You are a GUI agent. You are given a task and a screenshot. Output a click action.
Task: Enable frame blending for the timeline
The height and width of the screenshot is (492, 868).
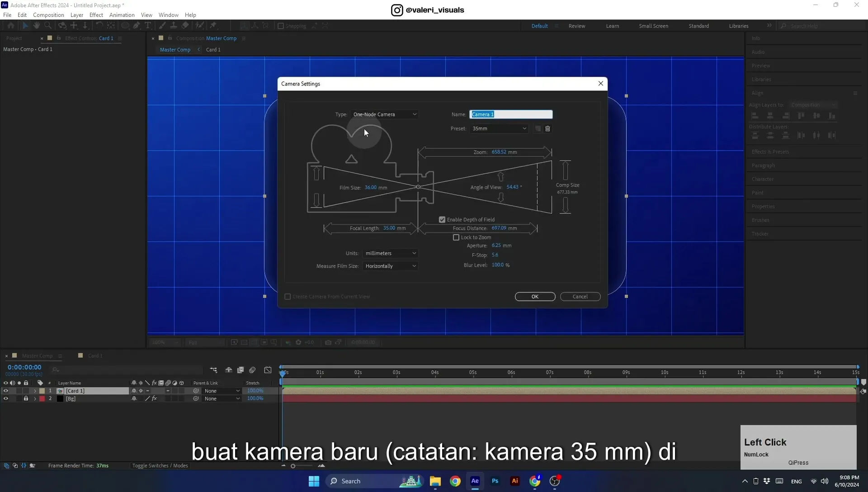(x=241, y=370)
